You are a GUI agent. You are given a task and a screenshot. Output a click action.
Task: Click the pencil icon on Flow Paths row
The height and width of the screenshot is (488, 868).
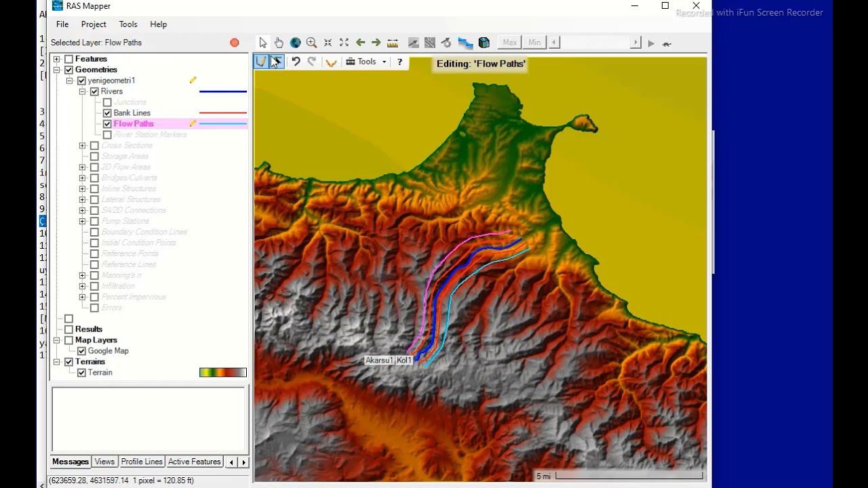(193, 123)
